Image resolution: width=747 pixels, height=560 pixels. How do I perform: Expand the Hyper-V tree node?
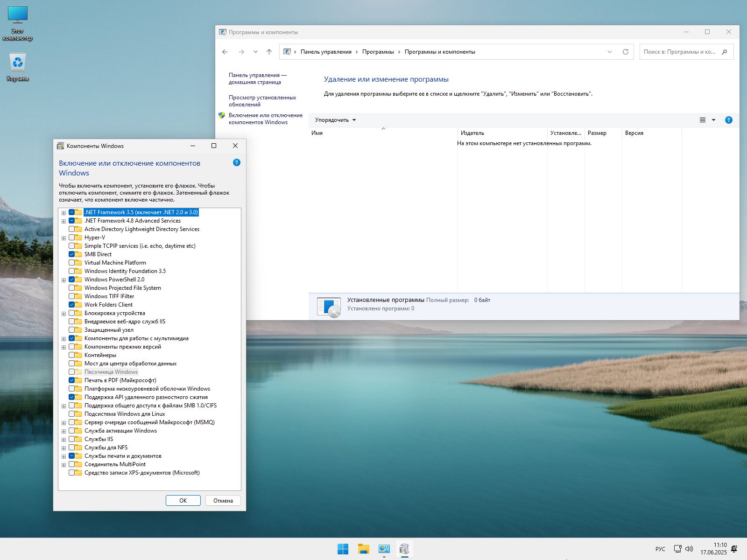[x=64, y=238]
